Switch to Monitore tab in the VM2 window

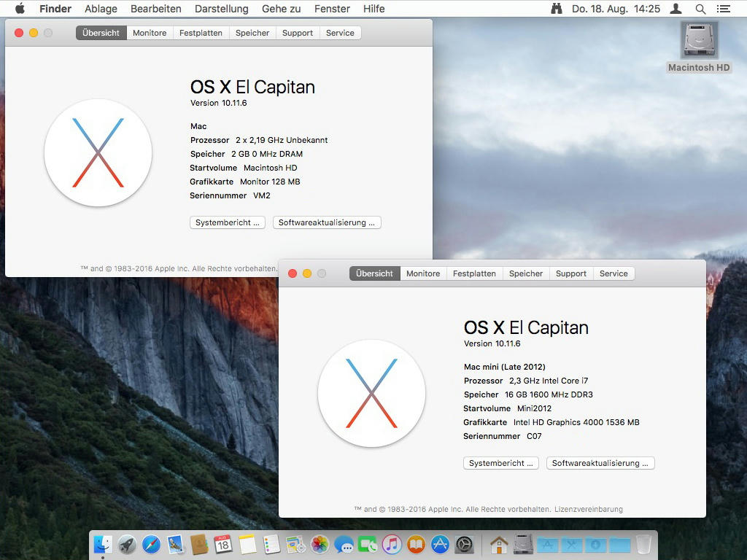coord(150,33)
